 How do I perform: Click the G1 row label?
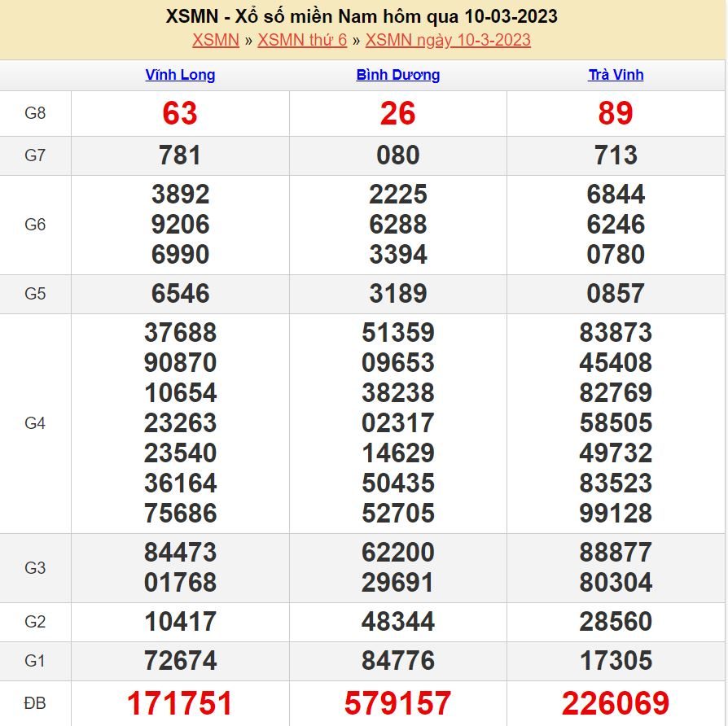click(x=35, y=661)
